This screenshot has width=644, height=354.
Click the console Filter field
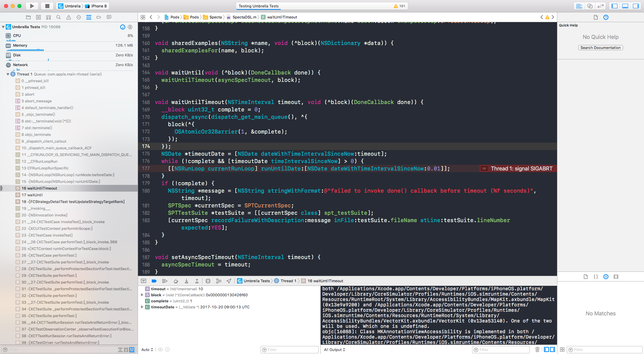(x=501, y=350)
